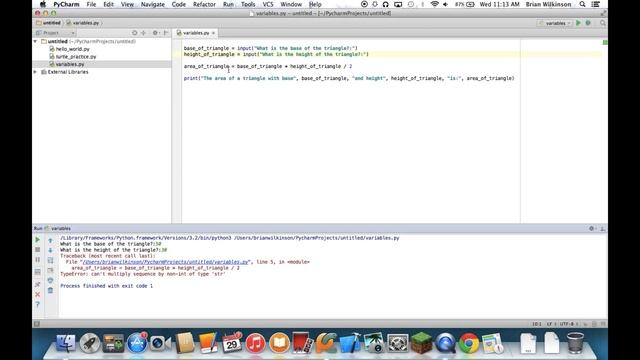Click LF line separator in status bar

click(x=551, y=324)
